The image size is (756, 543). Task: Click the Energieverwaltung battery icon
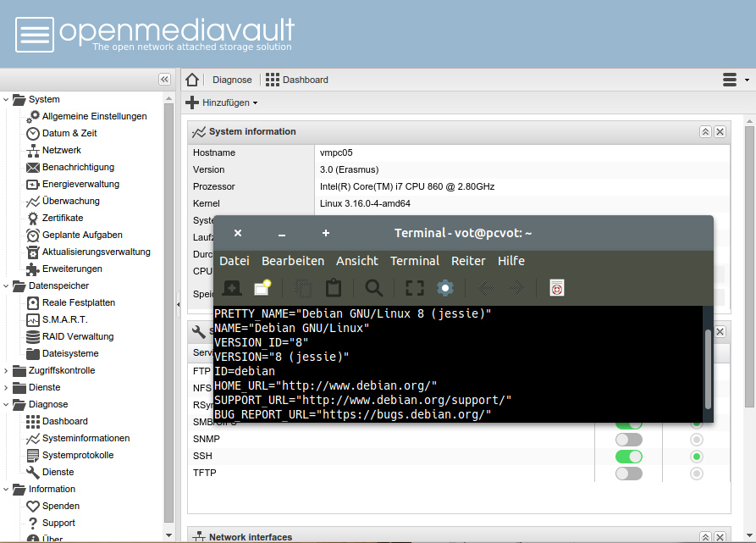click(x=33, y=184)
